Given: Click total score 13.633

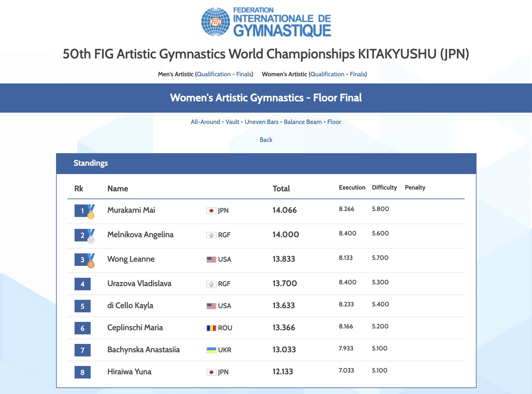Looking at the screenshot, I should click(x=284, y=305).
